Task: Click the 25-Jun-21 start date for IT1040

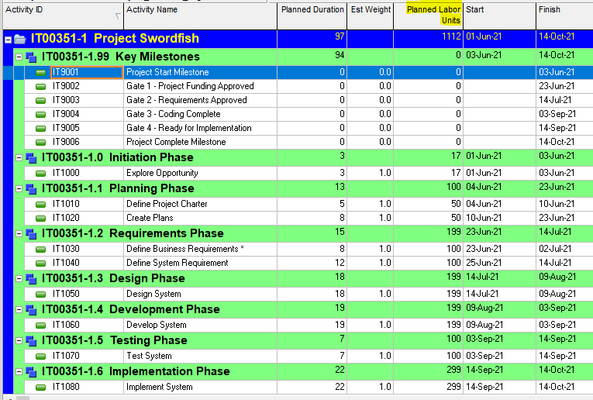Action: tap(500, 263)
